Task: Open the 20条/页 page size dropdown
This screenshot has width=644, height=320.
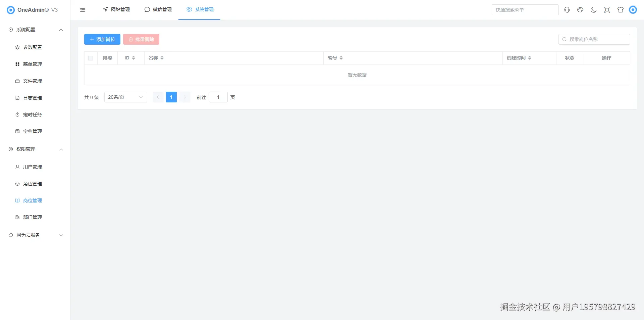Action: coord(125,97)
